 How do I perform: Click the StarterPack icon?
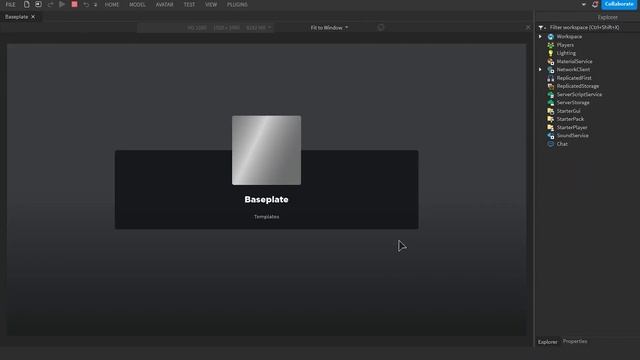coord(551,119)
